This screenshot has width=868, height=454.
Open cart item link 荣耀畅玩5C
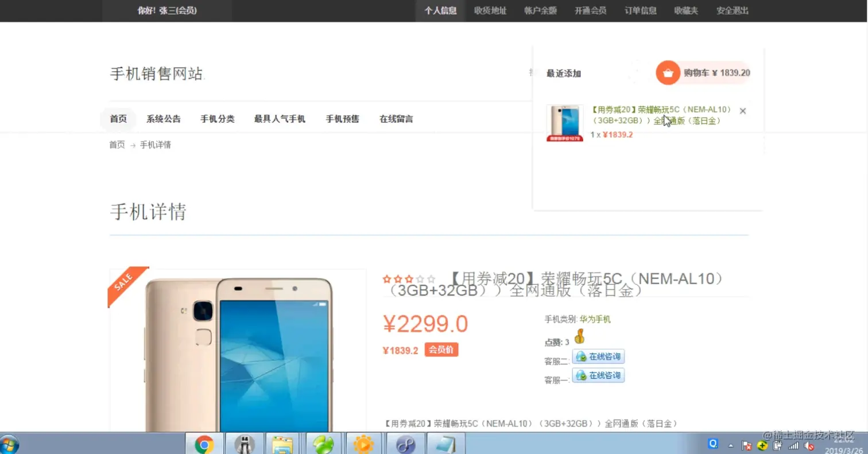click(x=661, y=115)
